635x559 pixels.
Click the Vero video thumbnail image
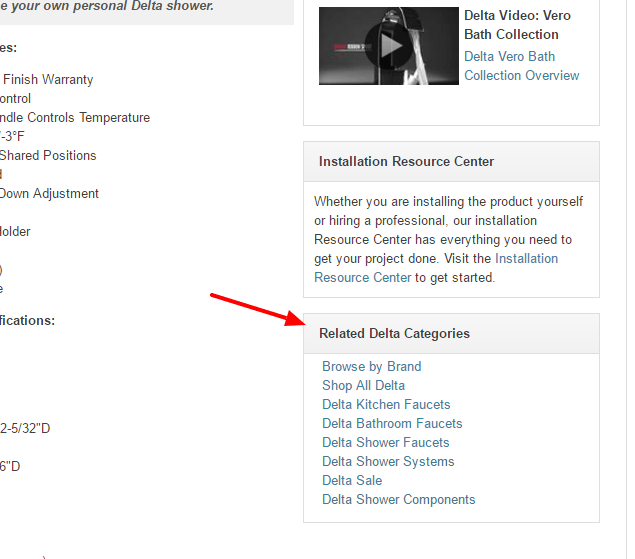click(x=389, y=46)
